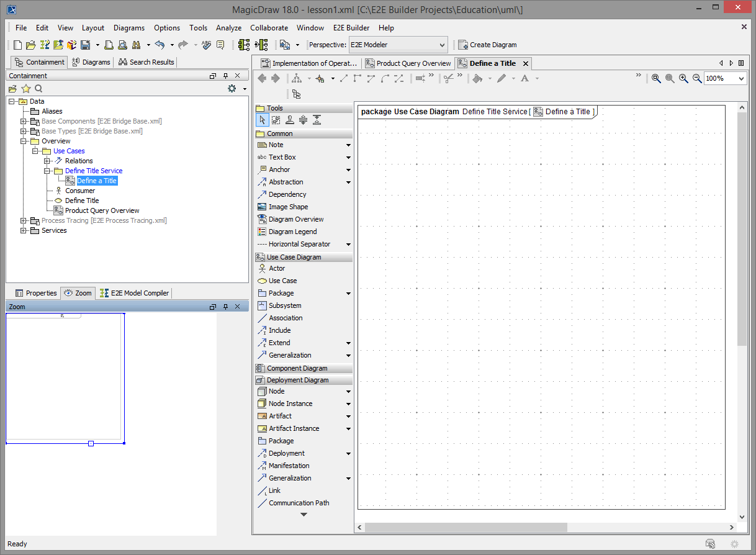This screenshot has width=756, height=555.
Task: Activate the Node tool under Deployment Diagram
Action: [277, 391]
